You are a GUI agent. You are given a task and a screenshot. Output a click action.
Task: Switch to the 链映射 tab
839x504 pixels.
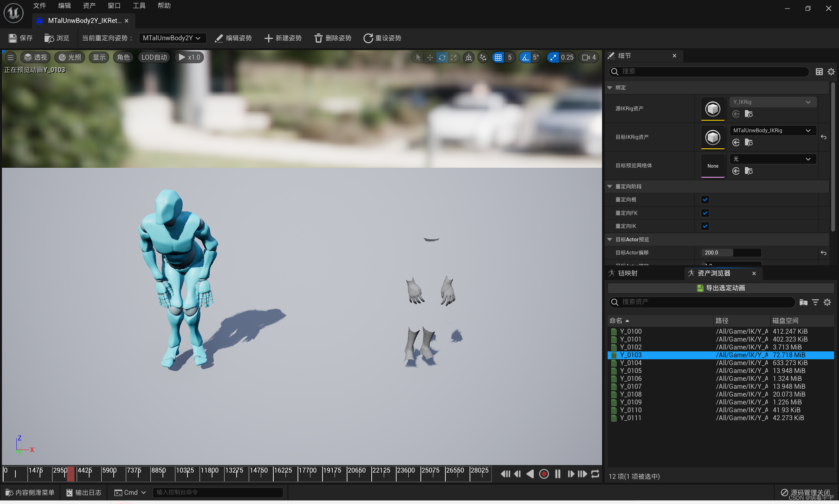[x=627, y=273]
